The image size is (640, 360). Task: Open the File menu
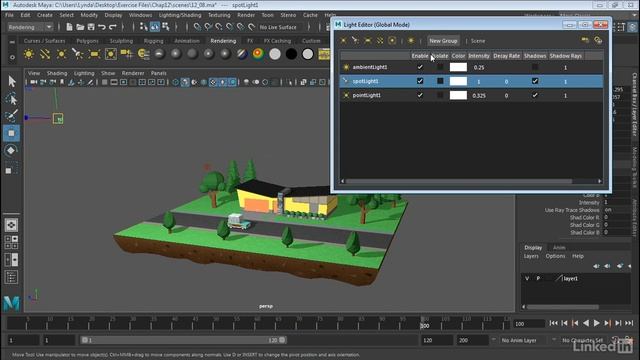pyautogui.click(x=9, y=15)
